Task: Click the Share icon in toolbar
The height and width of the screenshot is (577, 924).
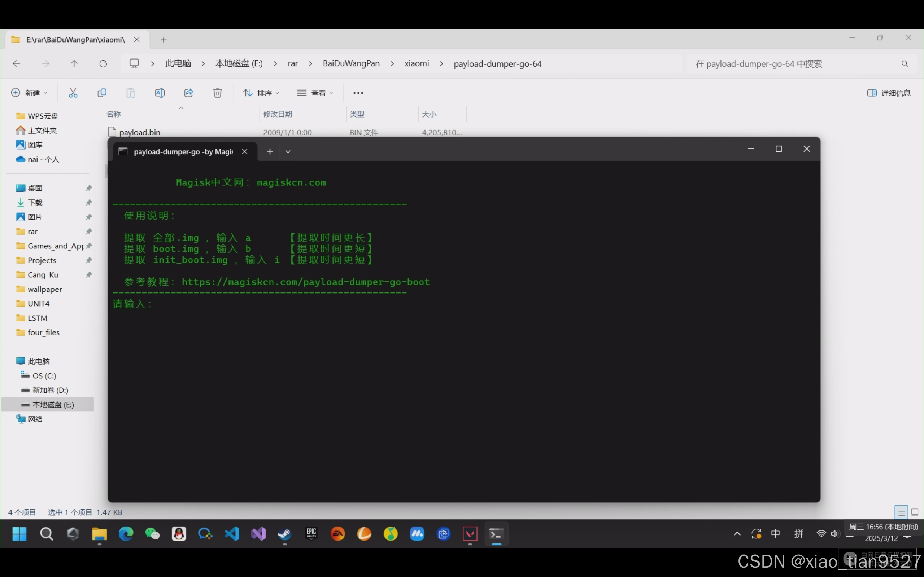Action: (x=189, y=93)
